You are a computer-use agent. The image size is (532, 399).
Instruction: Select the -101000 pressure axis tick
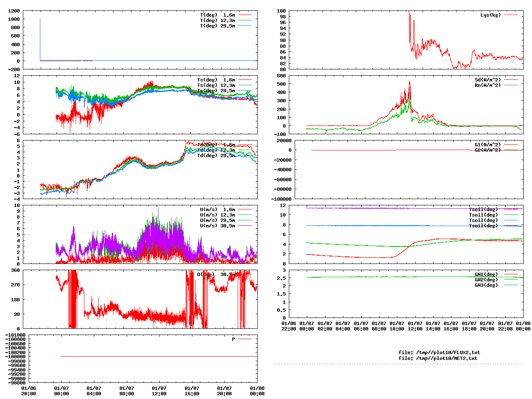pos(15,335)
